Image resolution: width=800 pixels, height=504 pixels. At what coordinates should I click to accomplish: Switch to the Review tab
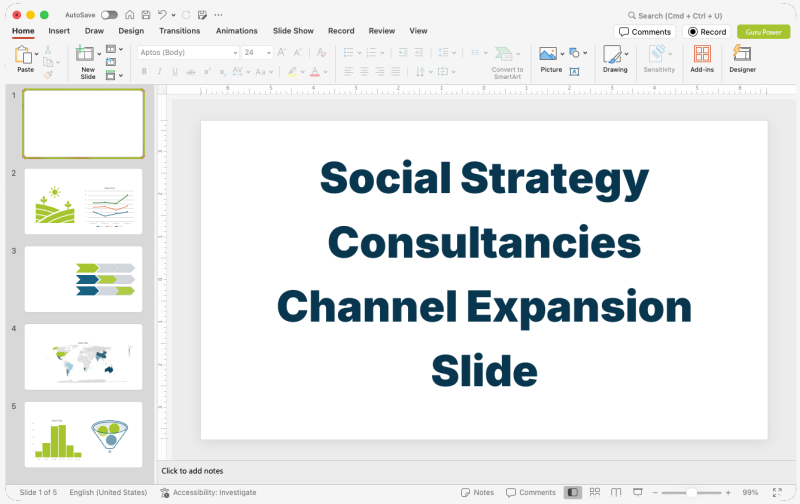pos(382,31)
